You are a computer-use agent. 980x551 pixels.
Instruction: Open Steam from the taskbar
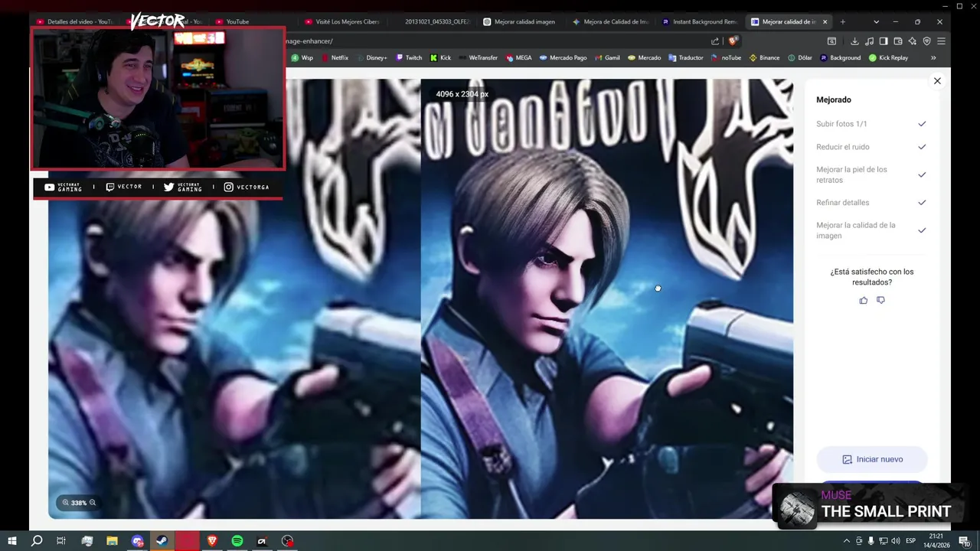coord(162,541)
